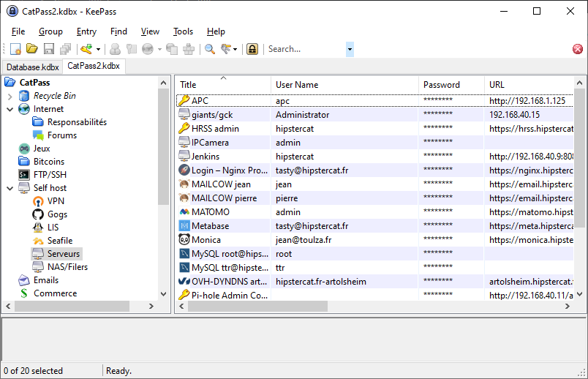588x379 pixels.
Task: Open the Entry menu
Action: pyautogui.click(x=86, y=31)
